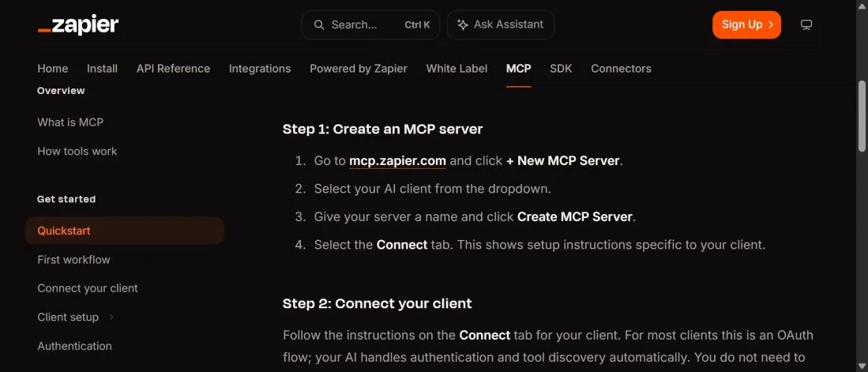Click the Step 1: Create an MCP server heading
This screenshot has width=868, height=372.
382,129
